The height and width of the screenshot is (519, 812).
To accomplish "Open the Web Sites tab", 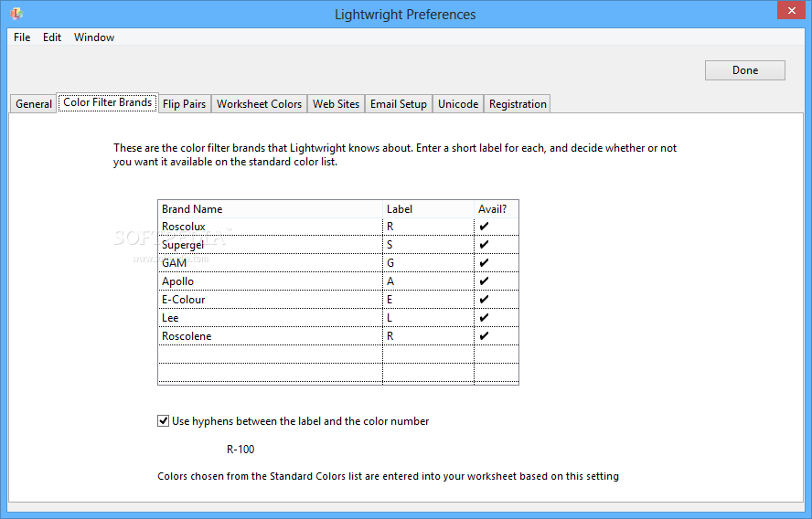I will 336,104.
